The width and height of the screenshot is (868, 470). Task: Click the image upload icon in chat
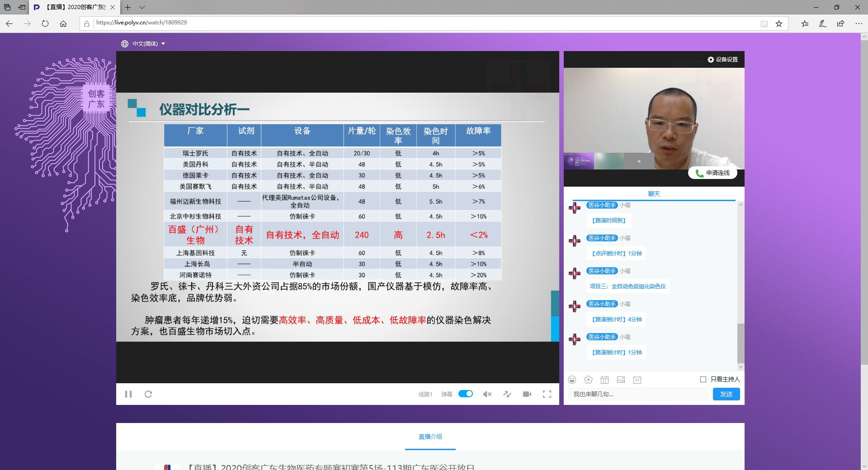(621, 380)
